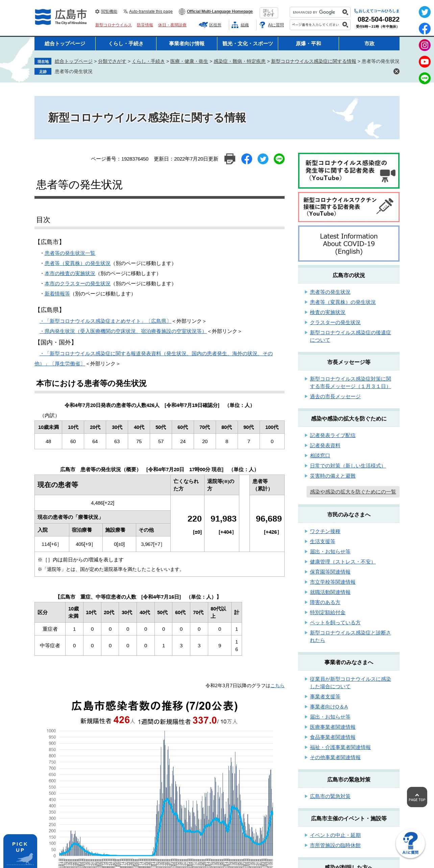Viewport: 434px width, 868px height.
Task: Open 区役所 ward office link
Action: coord(215,25)
